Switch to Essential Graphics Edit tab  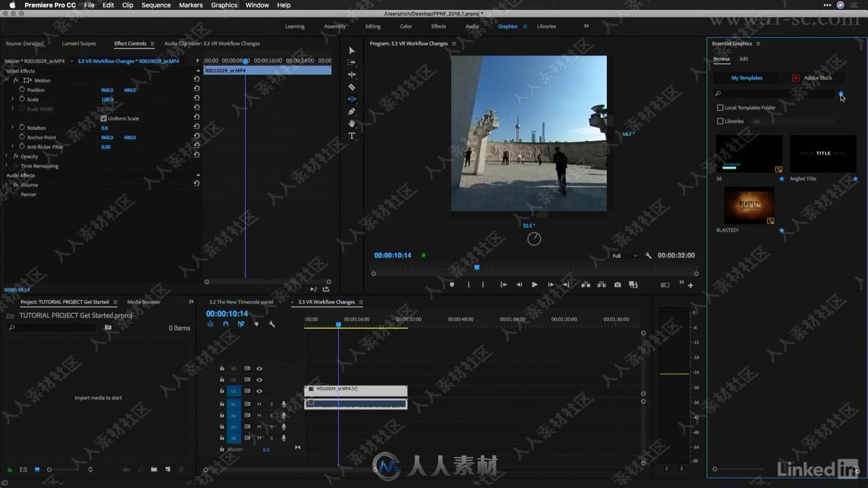pyautogui.click(x=744, y=59)
